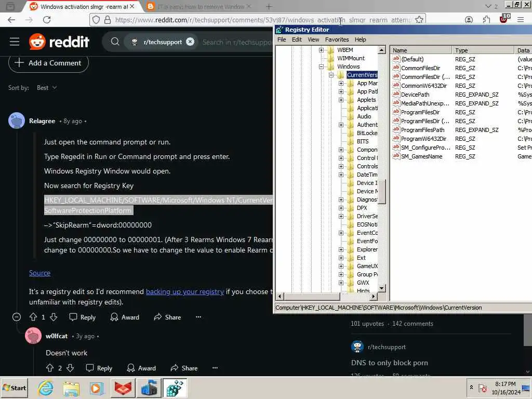Open w0lfcat's avatar
The height and width of the screenshot is (399, 532).
tap(33, 336)
